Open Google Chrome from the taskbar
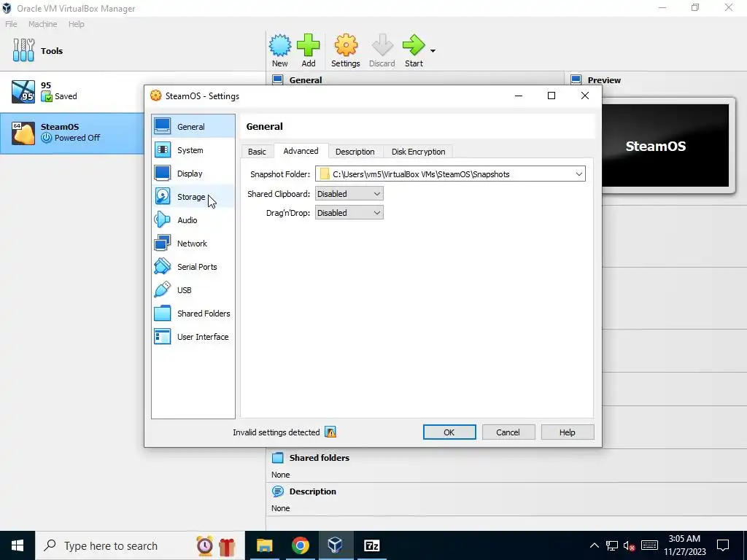Image resolution: width=747 pixels, height=560 pixels. pos(300,545)
